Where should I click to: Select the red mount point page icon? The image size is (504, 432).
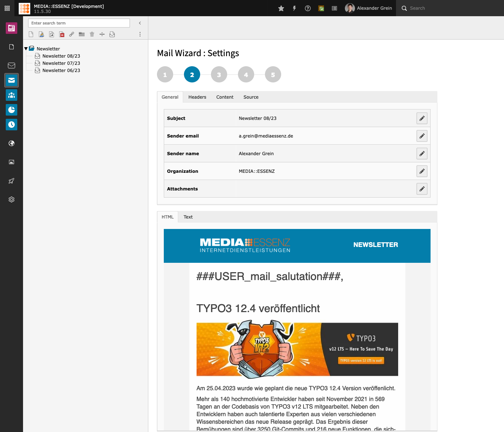coord(62,34)
